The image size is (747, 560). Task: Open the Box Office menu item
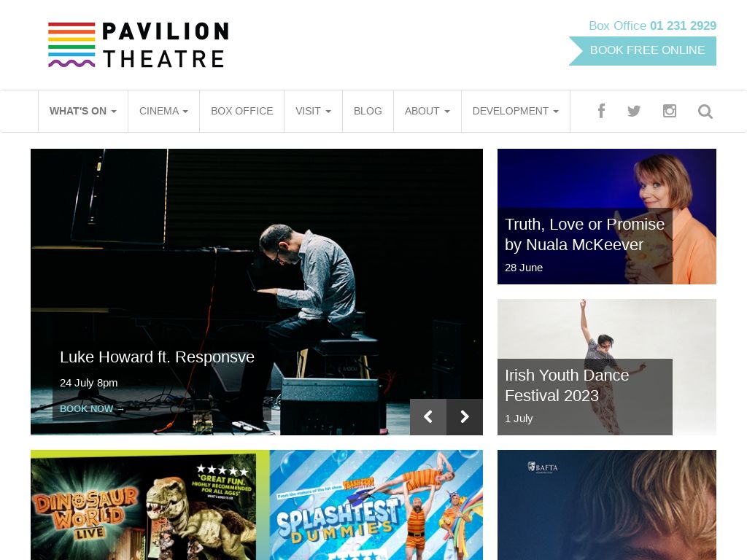coord(241,111)
